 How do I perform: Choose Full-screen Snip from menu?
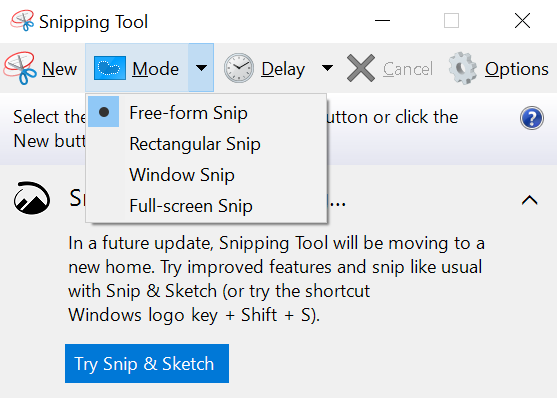pyautogui.click(x=206, y=206)
